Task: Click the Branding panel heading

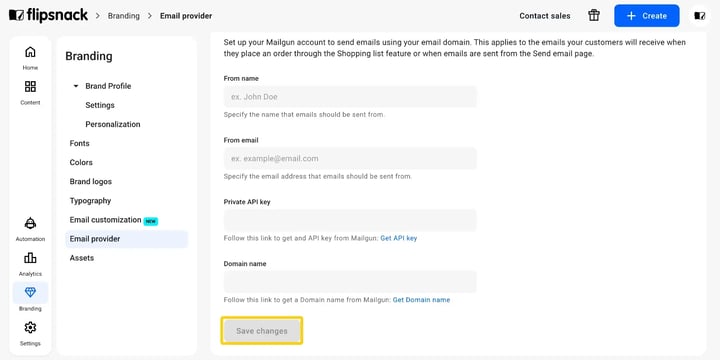Action: tap(89, 56)
